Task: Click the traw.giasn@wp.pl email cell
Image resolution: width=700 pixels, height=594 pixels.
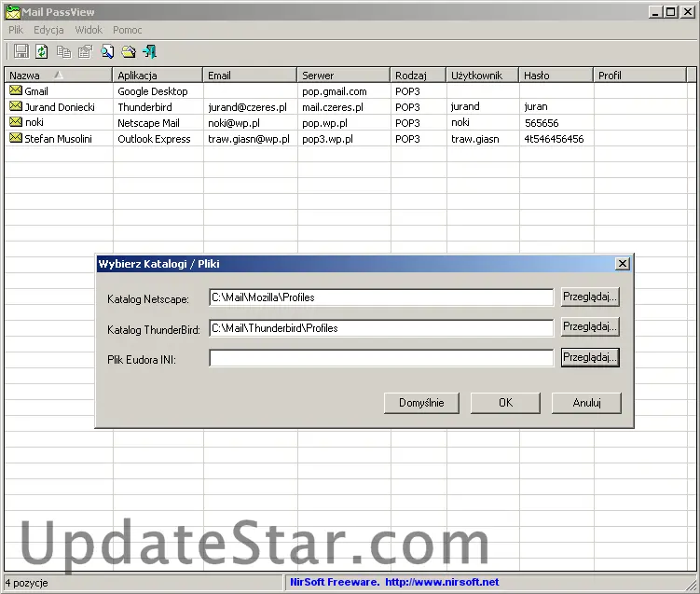Action: tap(249, 139)
